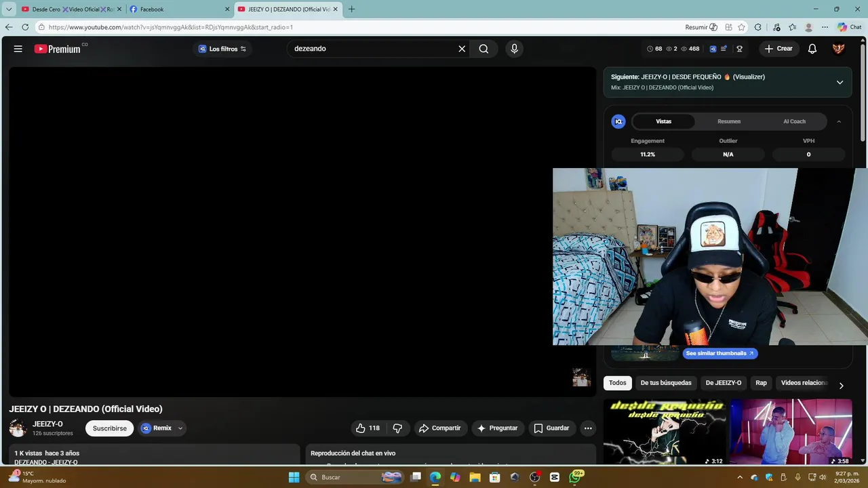Open Copilot Chat in Edge
The width and height of the screenshot is (868, 488).
[x=849, y=27]
